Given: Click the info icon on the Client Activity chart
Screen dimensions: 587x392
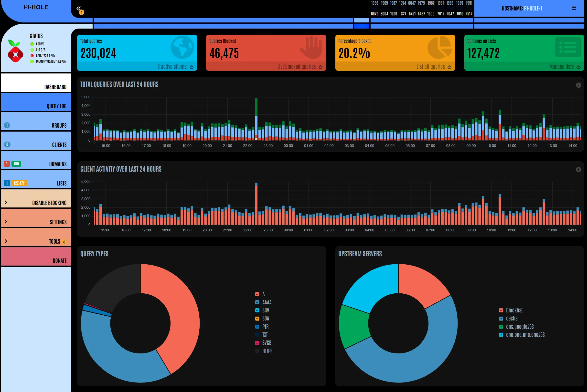Looking at the screenshot, I should [x=578, y=170].
